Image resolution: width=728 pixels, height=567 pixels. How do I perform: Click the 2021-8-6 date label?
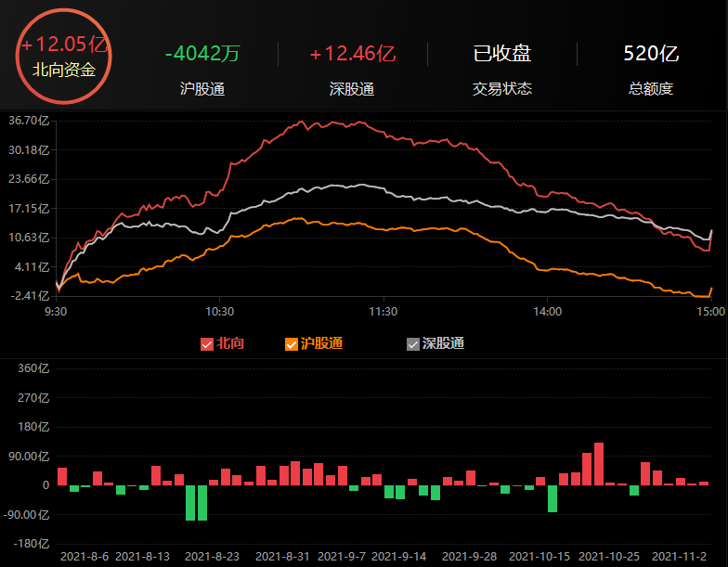84,556
